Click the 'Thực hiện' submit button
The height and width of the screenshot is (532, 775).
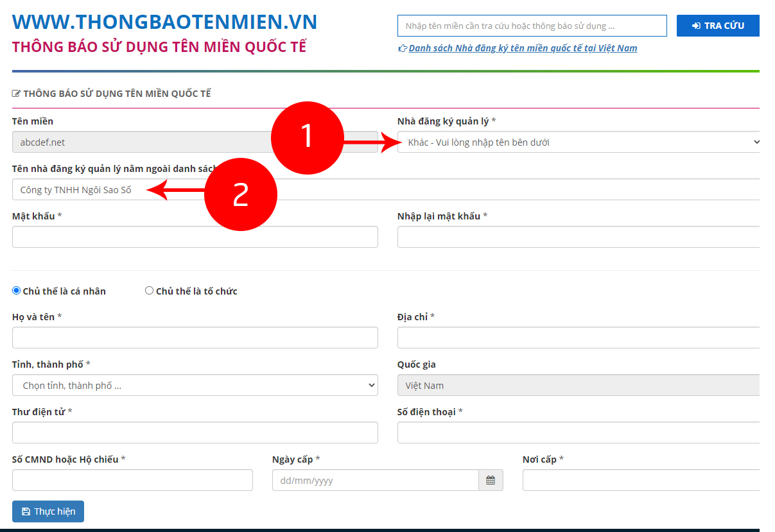pyautogui.click(x=48, y=511)
